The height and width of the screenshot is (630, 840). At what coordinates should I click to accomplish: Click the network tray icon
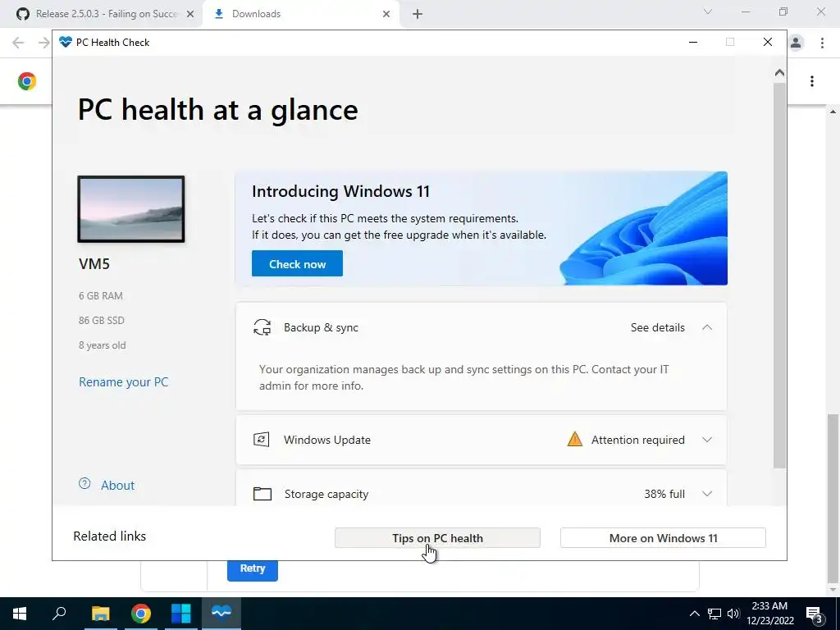tap(714, 614)
